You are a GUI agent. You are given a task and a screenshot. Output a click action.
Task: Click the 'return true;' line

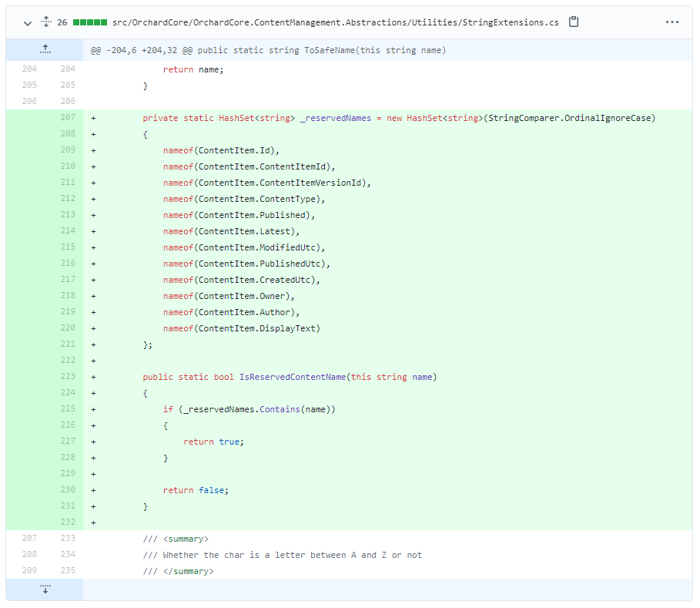click(x=214, y=442)
